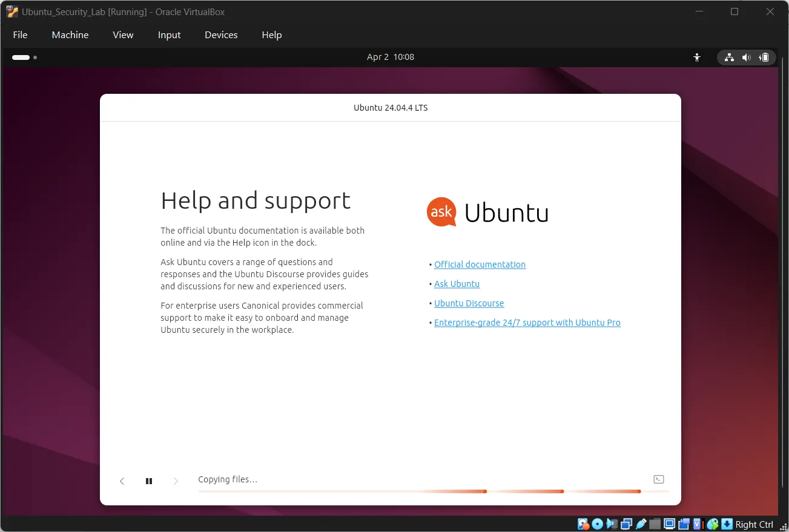This screenshot has height=532, width=789.
Task: Open the Devices menu in VirtualBox
Action: [x=220, y=34]
